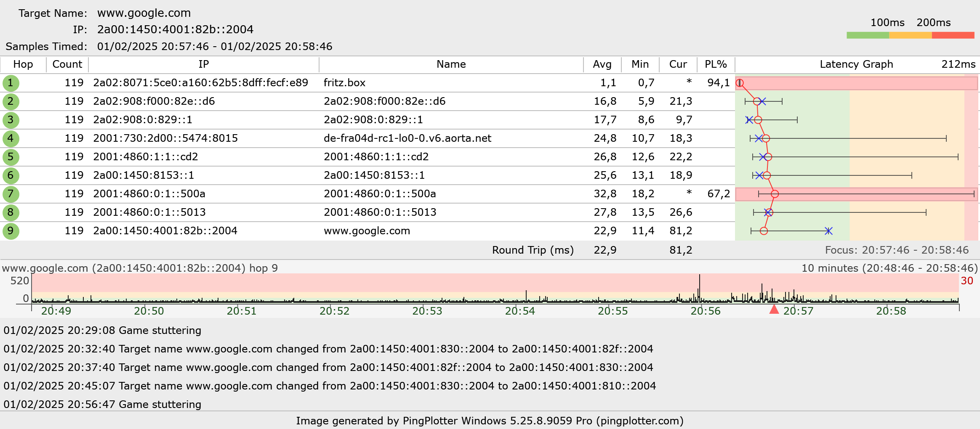
Task: Click the blue X marker in www.google.com latency row
Action: (828, 231)
